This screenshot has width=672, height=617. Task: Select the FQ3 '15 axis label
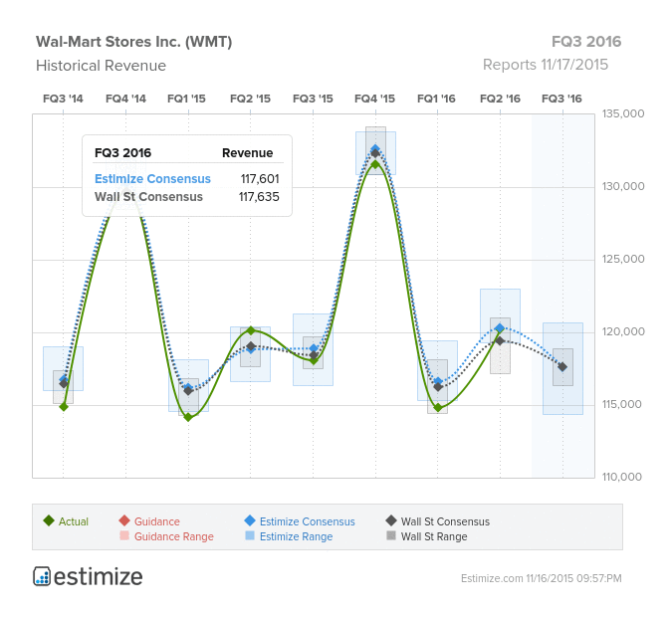[x=313, y=99]
